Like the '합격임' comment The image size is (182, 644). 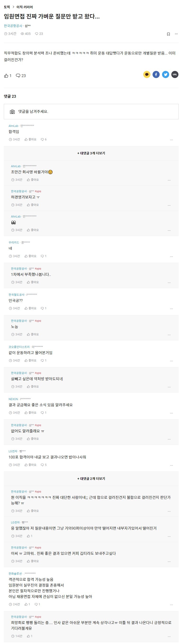pyautogui.click(x=31, y=139)
